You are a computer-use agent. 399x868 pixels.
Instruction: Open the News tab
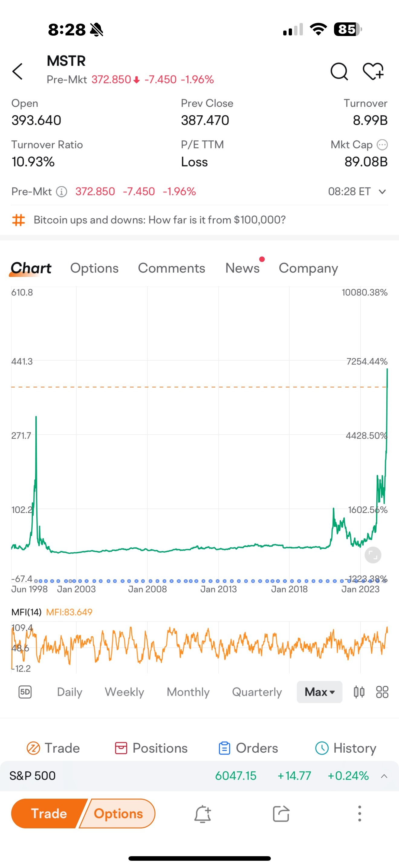coord(242,268)
